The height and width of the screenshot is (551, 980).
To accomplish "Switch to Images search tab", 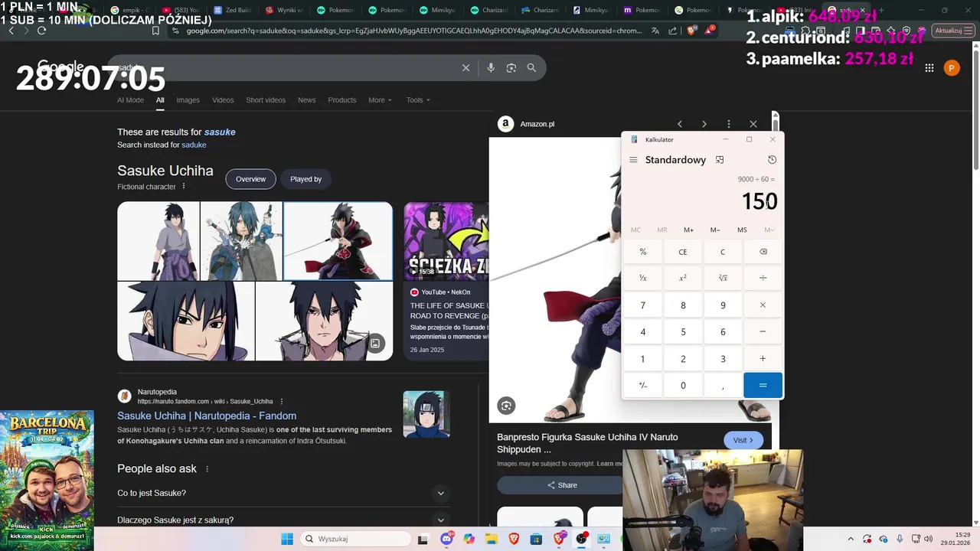I will click(x=188, y=100).
